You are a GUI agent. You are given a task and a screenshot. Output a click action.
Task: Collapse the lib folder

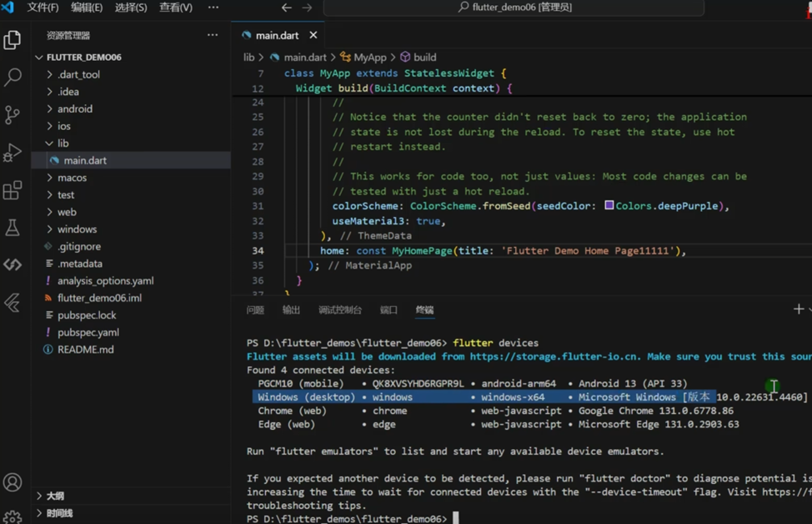63,143
